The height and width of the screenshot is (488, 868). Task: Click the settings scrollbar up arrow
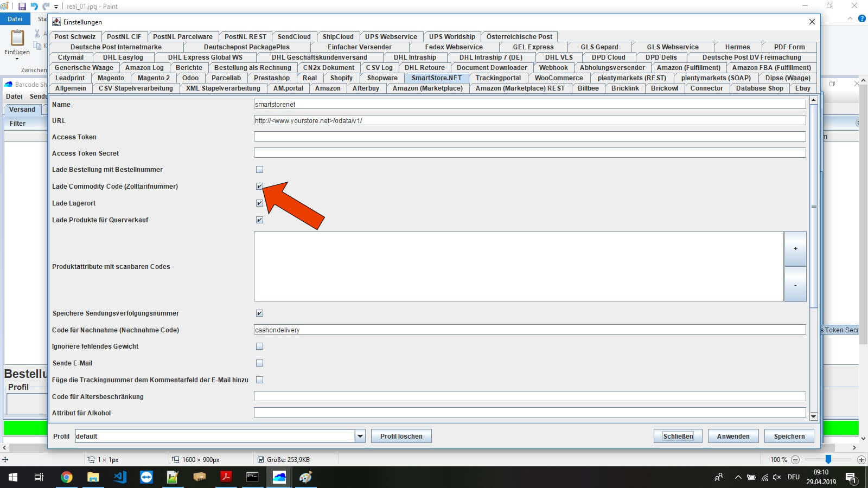813,100
